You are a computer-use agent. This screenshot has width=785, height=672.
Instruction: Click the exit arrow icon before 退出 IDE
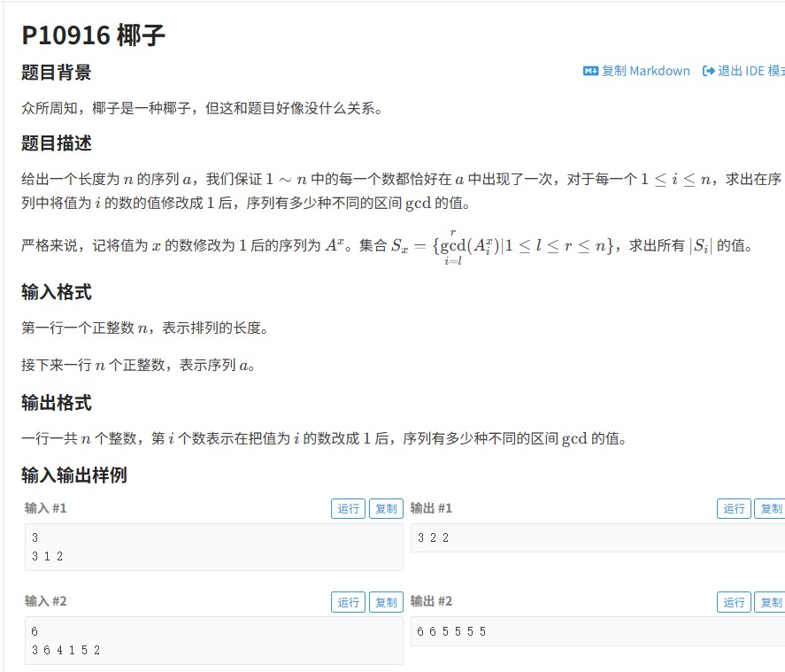point(708,71)
